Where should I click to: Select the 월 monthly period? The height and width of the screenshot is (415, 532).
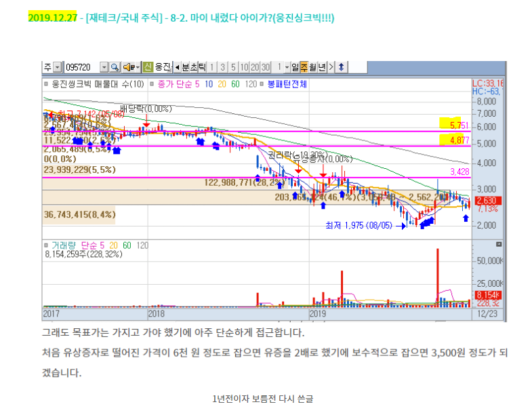[x=312, y=67]
